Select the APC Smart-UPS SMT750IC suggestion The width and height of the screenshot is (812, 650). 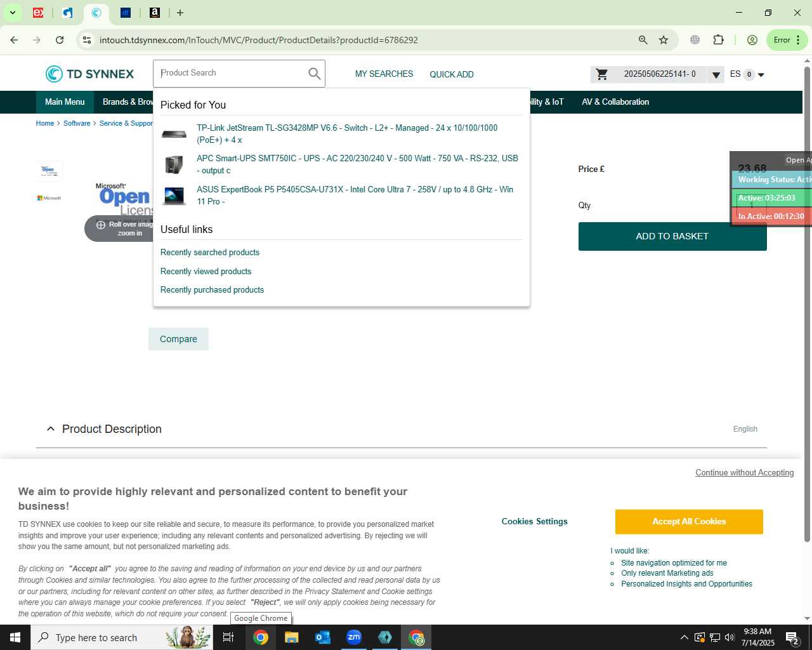[x=357, y=164]
